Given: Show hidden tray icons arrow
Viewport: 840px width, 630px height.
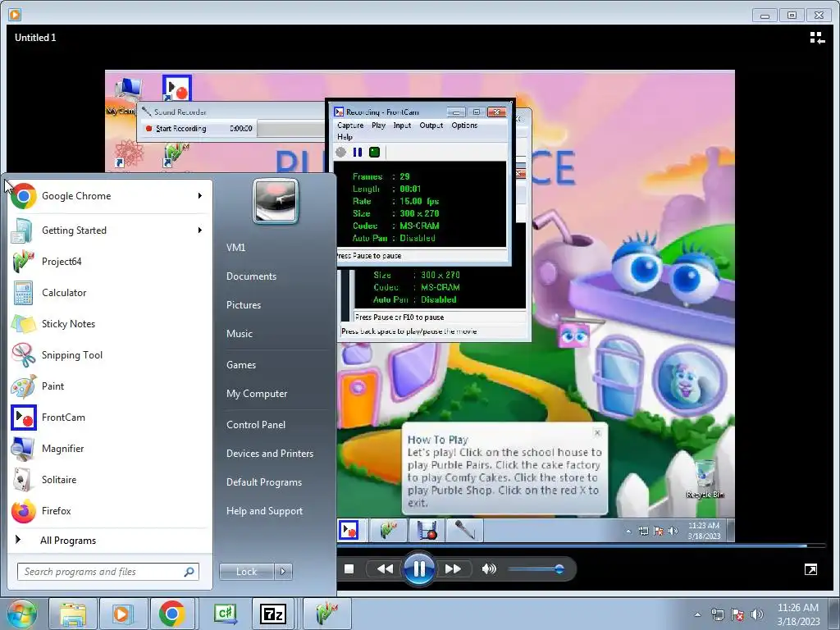Looking at the screenshot, I should tap(697, 615).
